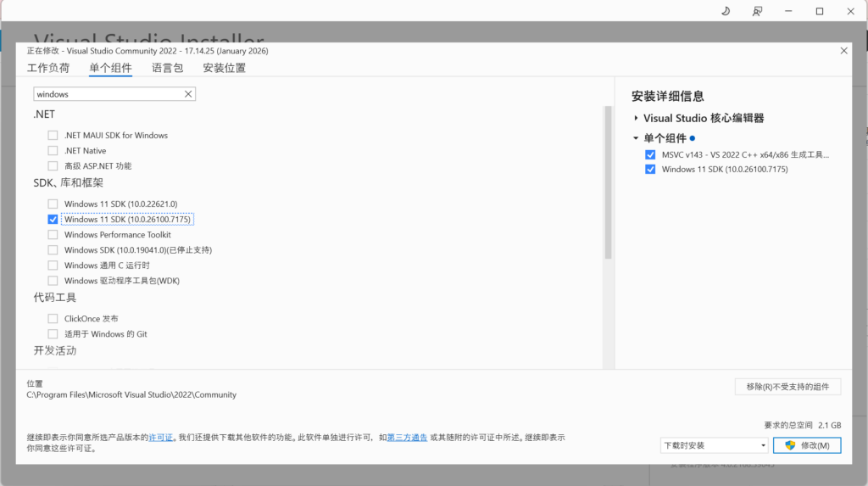Check .NET MAUI SDK for Windows
The height and width of the screenshot is (486, 868).
coord(53,135)
